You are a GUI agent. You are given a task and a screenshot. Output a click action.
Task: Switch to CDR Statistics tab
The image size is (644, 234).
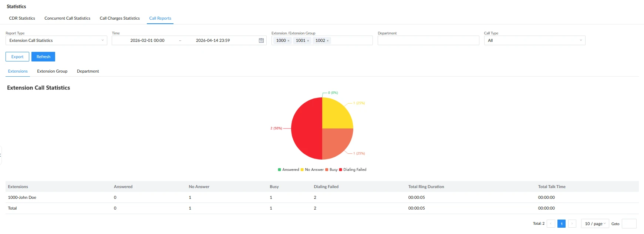tap(22, 18)
